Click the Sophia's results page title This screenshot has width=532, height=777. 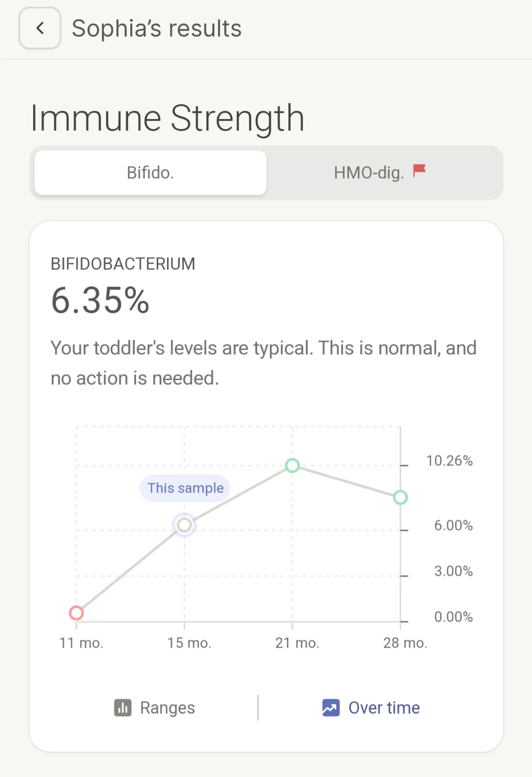tap(157, 28)
